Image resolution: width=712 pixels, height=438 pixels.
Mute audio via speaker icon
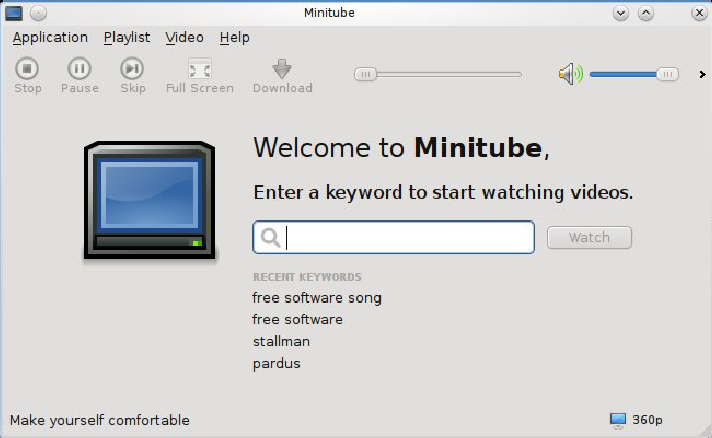570,74
